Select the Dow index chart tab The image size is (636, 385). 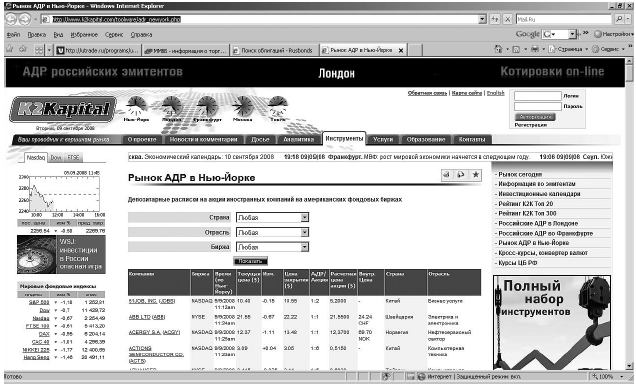click(x=56, y=157)
